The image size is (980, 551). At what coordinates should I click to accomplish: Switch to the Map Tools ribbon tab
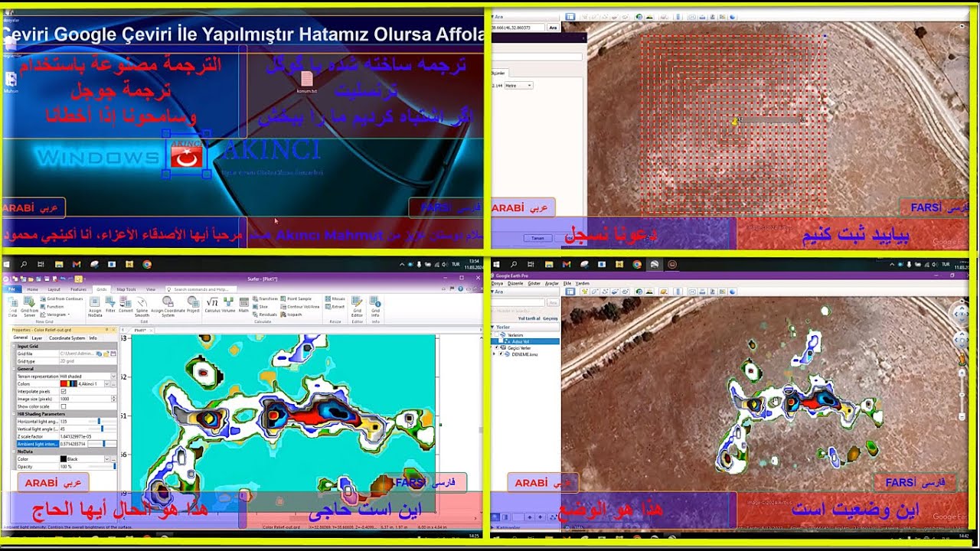(126, 289)
